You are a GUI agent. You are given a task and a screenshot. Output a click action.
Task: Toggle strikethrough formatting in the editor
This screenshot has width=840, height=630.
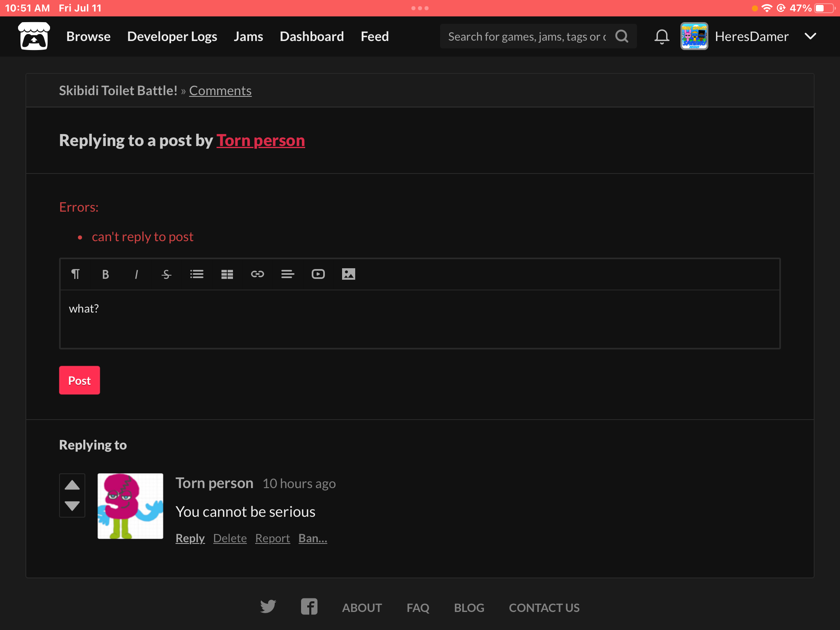point(166,274)
